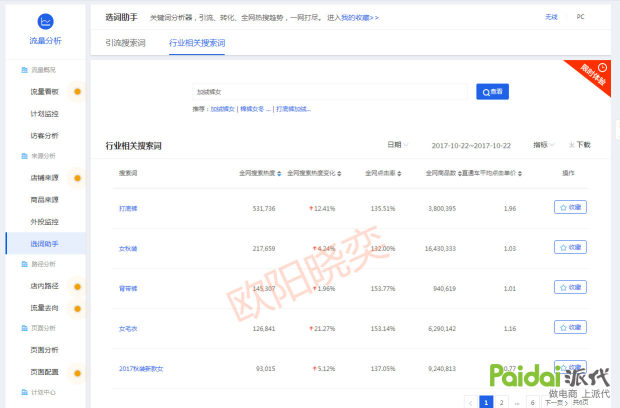The image size is (620, 408).
Task: Click the orange dot beside 店铺来源
Action: [x=78, y=178]
